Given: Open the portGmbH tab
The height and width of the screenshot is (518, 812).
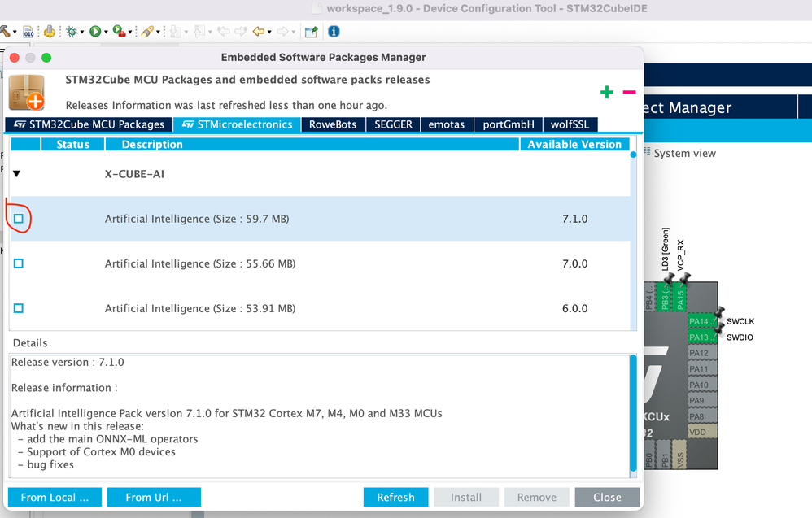Looking at the screenshot, I should tap(509, 124).
